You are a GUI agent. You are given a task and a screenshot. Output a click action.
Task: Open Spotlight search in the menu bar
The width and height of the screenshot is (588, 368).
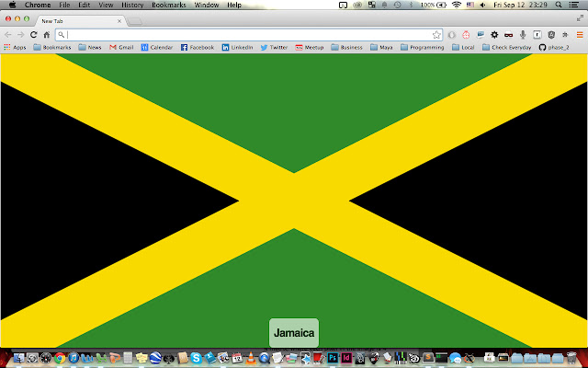pos(559,5)
